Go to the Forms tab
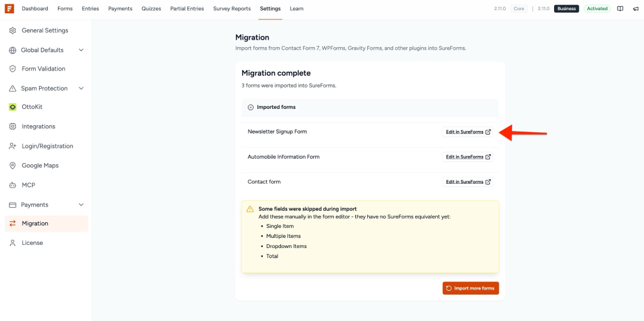The width and height of the screenshot is (644, 321). 65,9
